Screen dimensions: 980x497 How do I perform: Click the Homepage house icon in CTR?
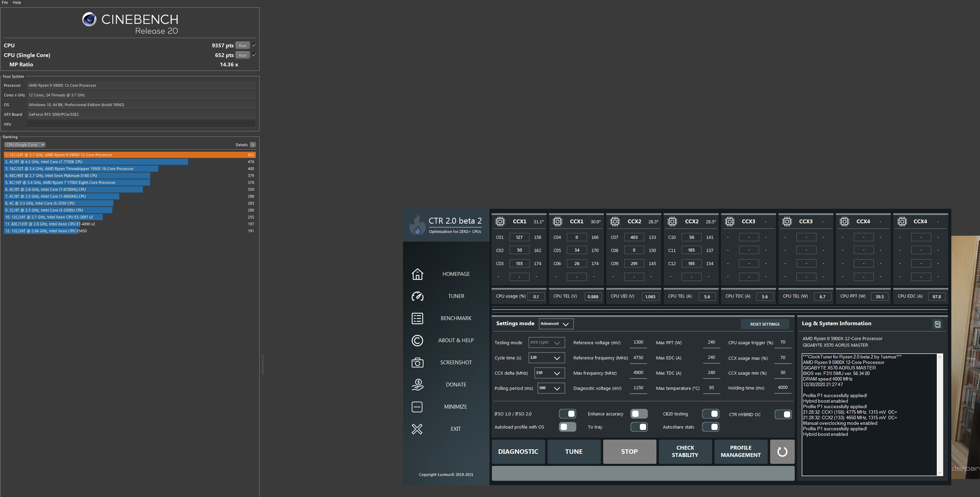(417, 274)
